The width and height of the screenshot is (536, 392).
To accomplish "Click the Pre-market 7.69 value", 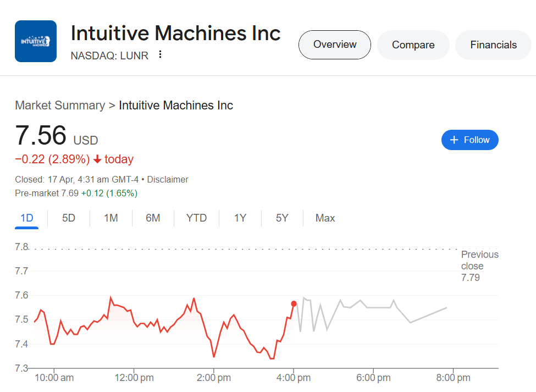I will click(47, 194).
